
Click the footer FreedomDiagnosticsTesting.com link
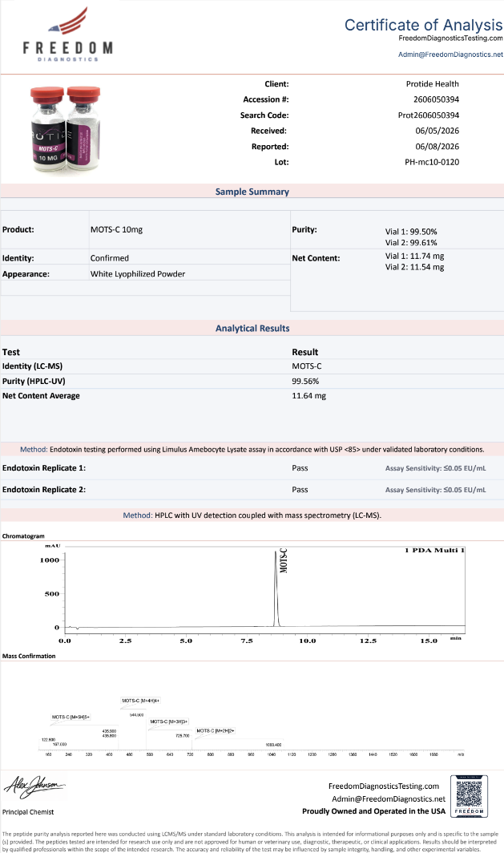[x=383, y=786]
